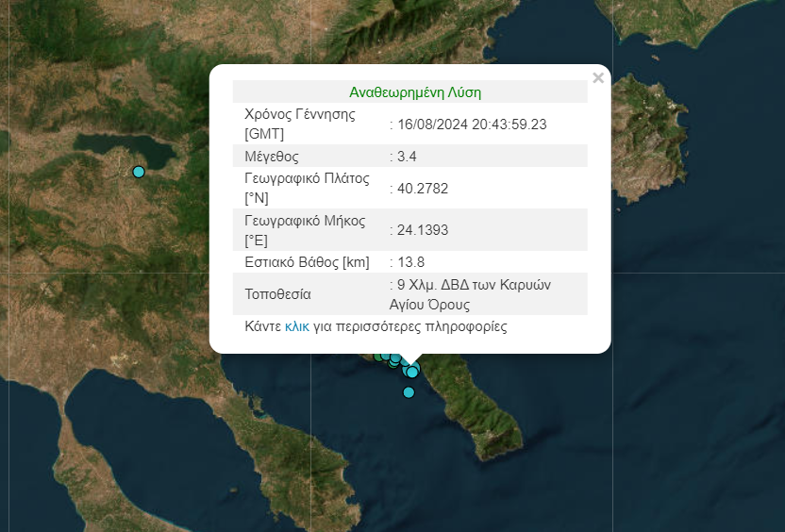Select the focal depth value 13.8

pyautogui.click(x=410, y=261)
